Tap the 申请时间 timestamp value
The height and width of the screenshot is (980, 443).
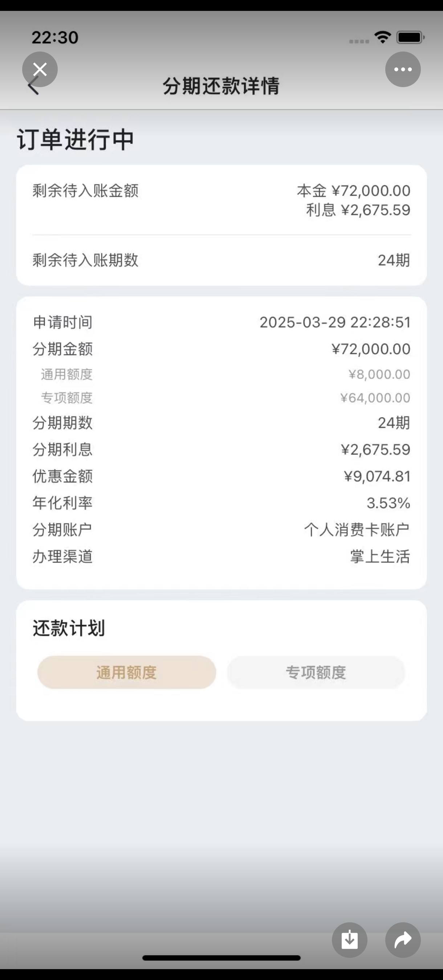[x=335, y=322]
